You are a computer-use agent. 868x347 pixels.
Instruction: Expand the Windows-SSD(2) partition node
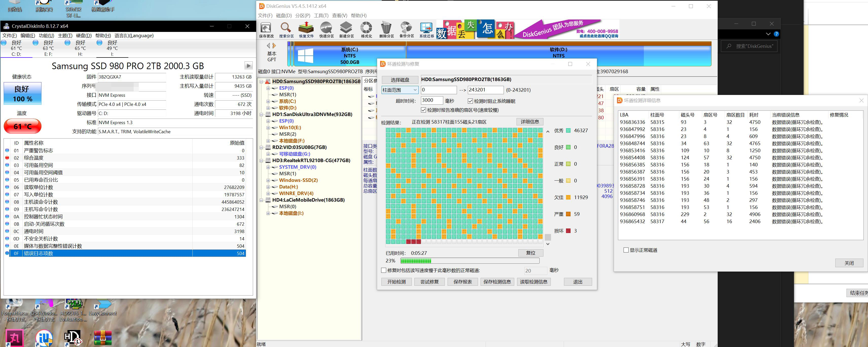pyautogui.click(x=268, y=180)
